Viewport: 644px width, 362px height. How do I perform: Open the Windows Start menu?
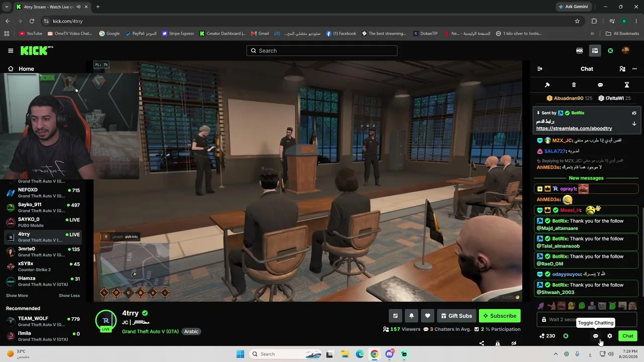coord(240,354)
